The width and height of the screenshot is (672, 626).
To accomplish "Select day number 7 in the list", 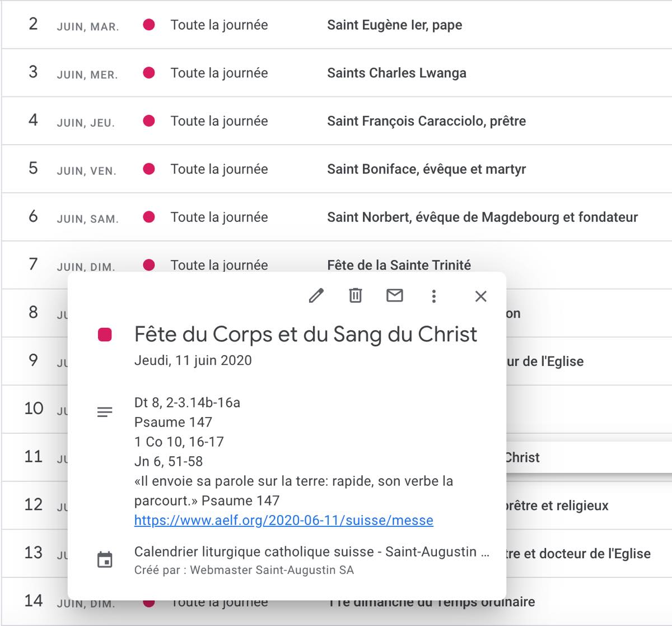I will pyautogui.click(x=34, y=264).
